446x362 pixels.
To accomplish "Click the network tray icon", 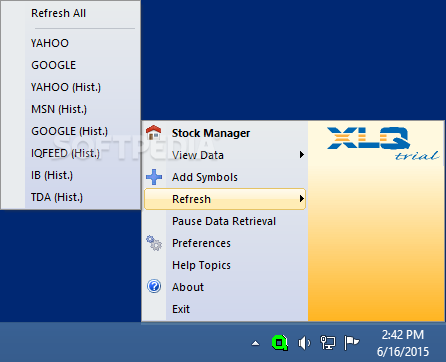I will click(x=328, y=343).
